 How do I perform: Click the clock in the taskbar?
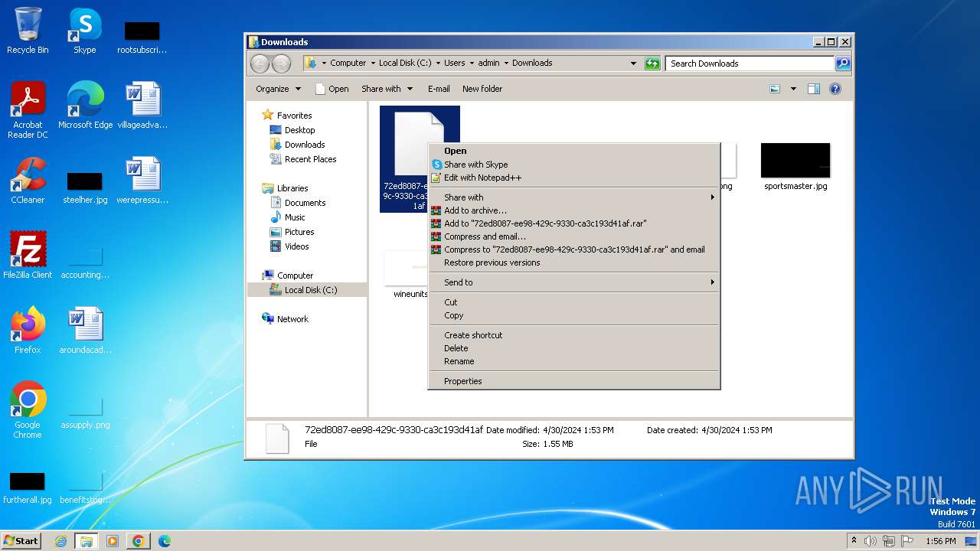tap(940, 541)
